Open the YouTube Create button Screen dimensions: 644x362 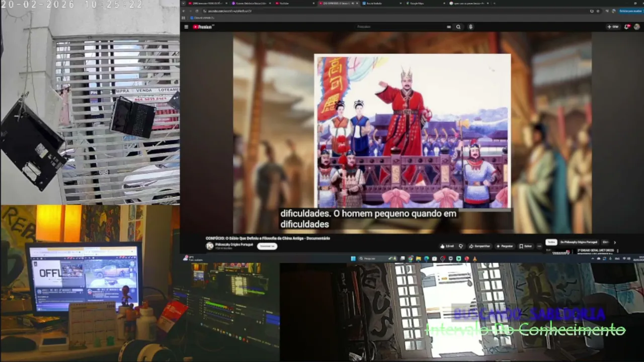[613, 27]
